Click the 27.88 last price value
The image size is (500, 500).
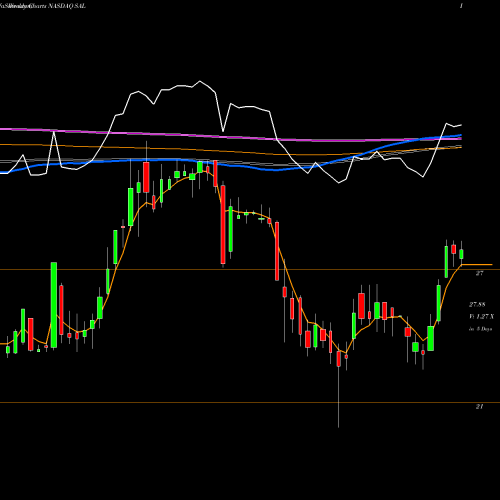pos(477,304)
